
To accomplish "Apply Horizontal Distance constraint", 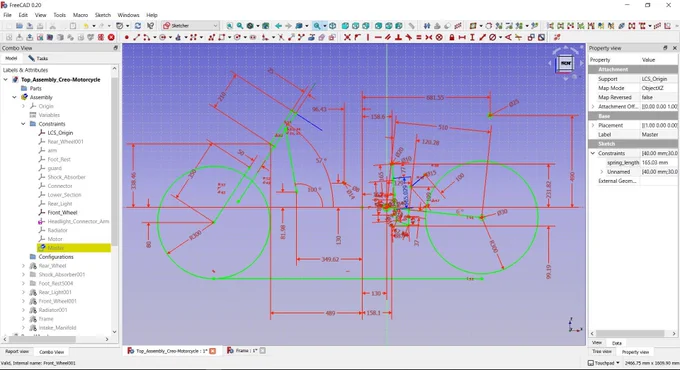I will pyautogui.click(x=462, y=37).
